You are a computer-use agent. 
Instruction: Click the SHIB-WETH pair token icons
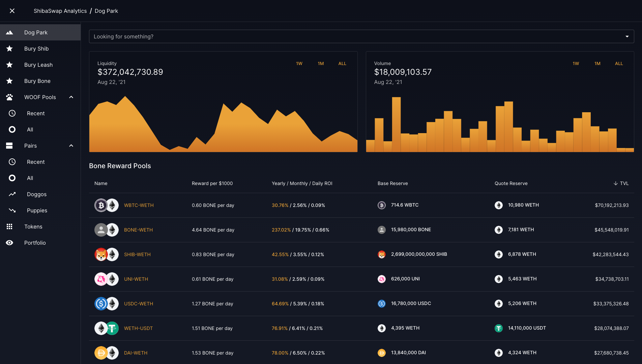click(x=107, y=254)
